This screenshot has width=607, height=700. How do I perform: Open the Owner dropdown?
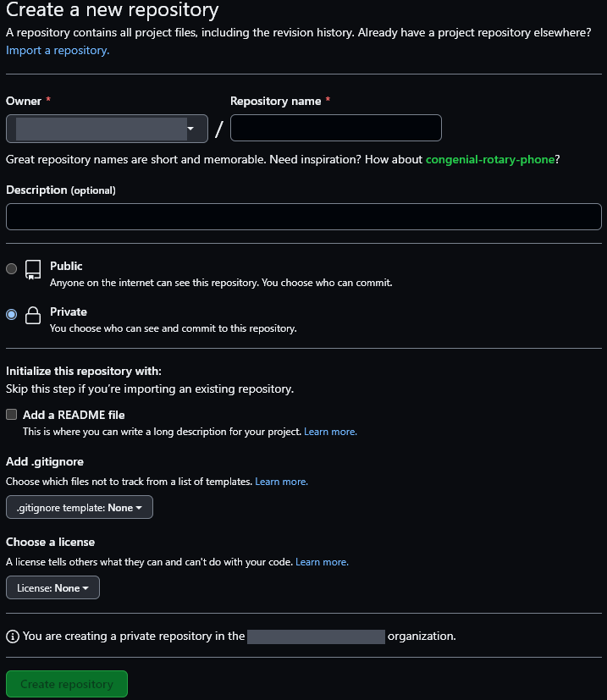(107, 129)
